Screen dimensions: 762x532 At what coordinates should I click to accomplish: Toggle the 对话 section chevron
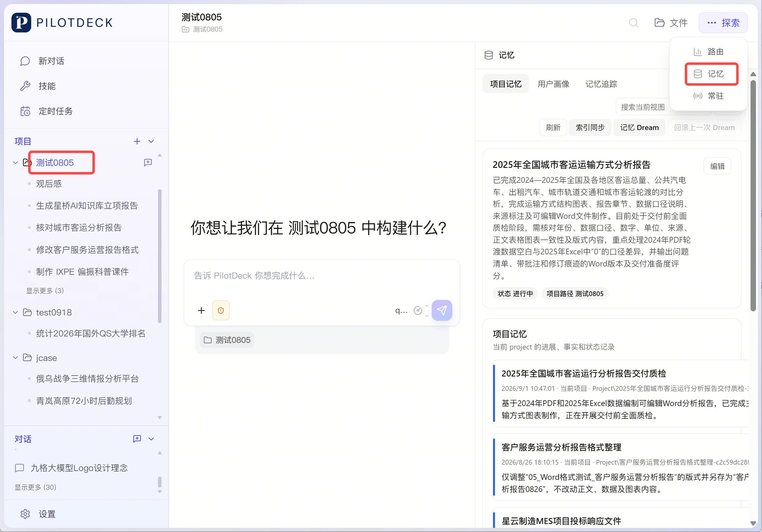[151, 439]
